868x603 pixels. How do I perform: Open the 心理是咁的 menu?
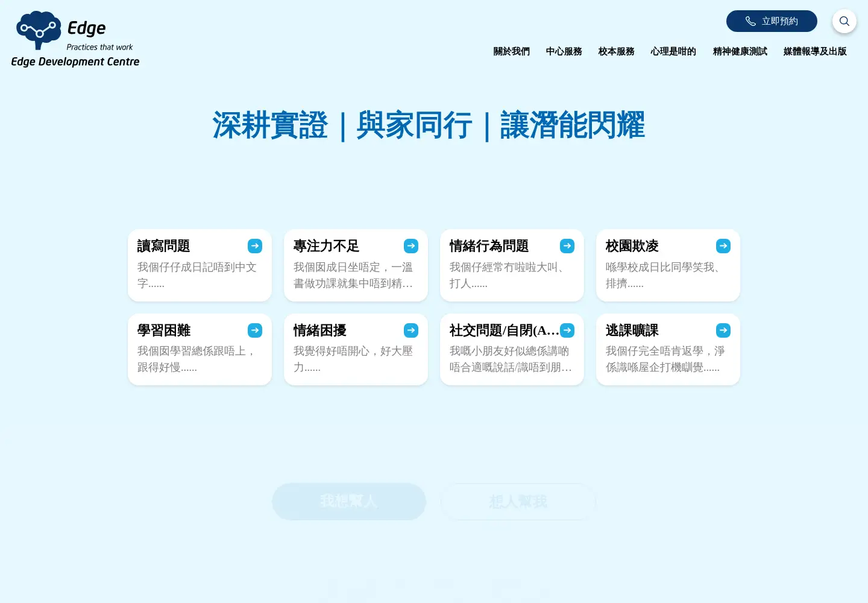tap(673, 52)
